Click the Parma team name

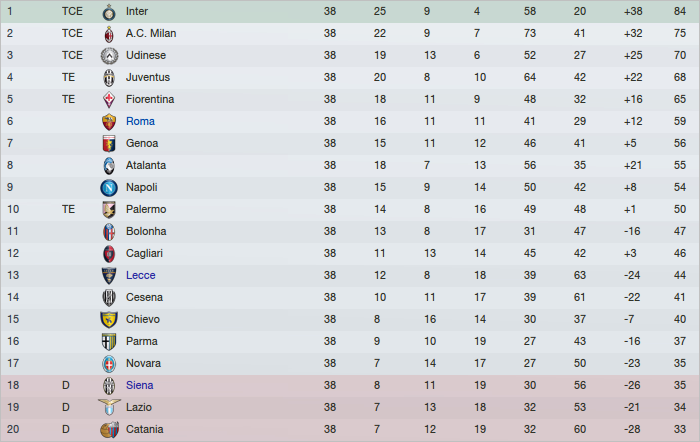pyautogui.click(x=142, y=341)
